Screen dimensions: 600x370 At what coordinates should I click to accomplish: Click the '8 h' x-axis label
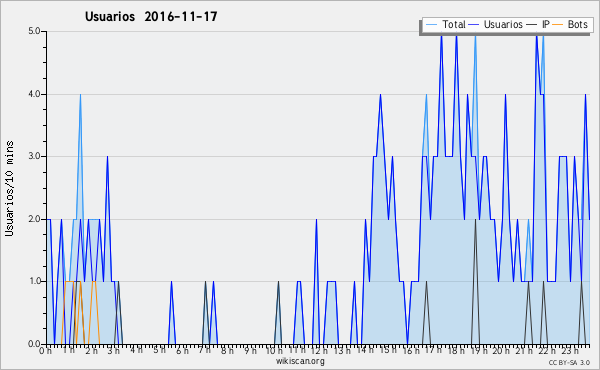pos(227,350)
